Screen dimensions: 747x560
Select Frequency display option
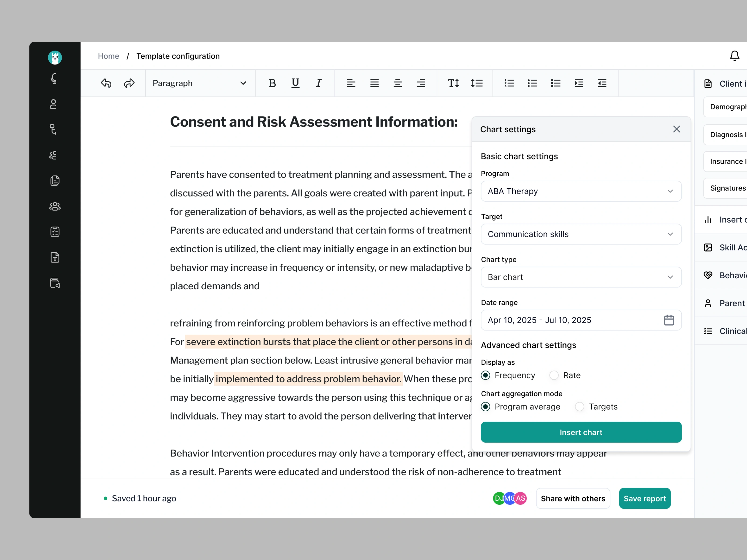click(508, 375)
